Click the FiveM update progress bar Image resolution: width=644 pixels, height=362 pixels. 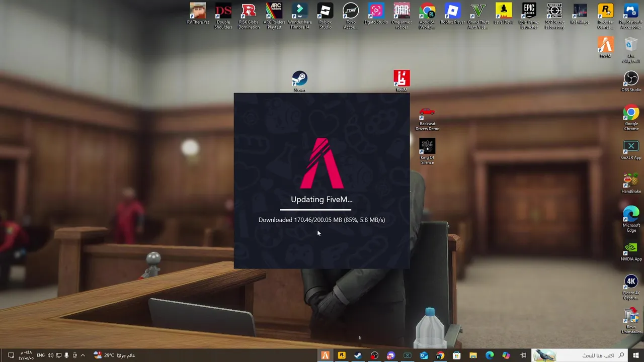[316, 209]
